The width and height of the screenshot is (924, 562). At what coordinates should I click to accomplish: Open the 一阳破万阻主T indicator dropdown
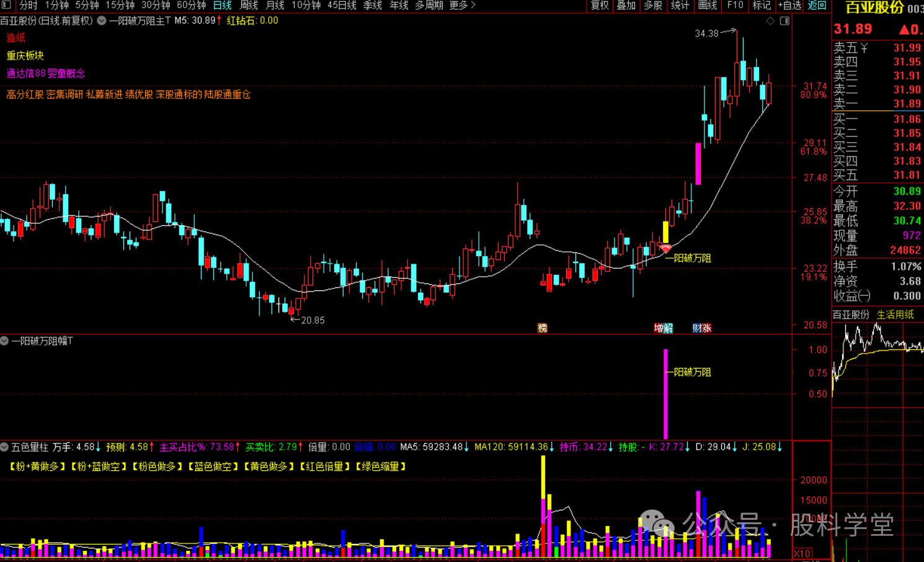pyautogui.click(x=102, y=20)
